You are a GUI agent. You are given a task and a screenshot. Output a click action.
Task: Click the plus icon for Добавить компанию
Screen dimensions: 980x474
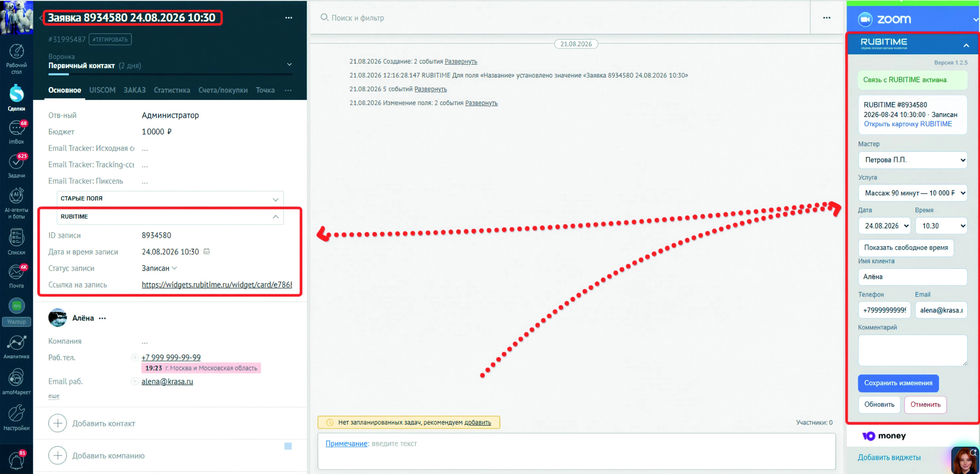[58, 455]
